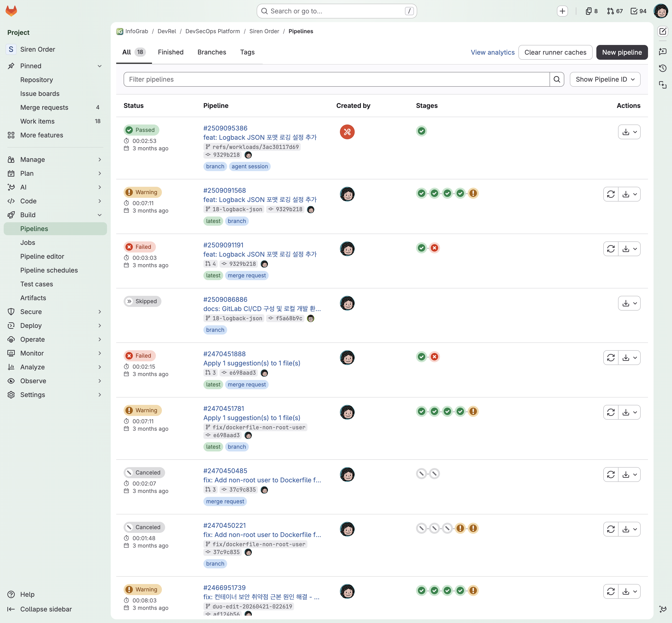Viewport: 672px width, 623px height.
Task: Open the View analytics link
Action: (492, 52)
